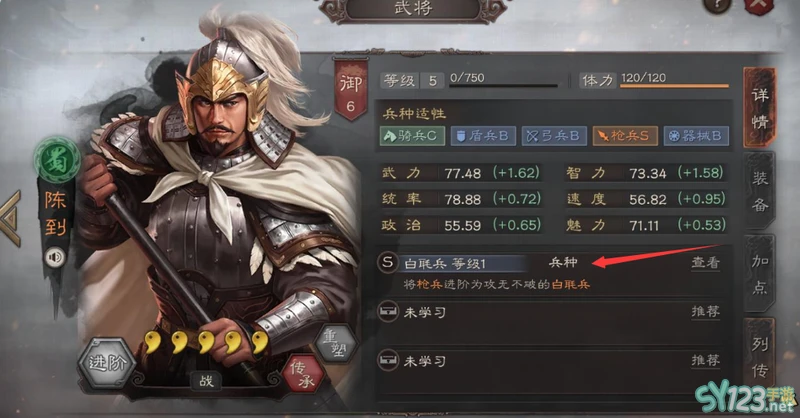800x418 pixels.
Task: Click 推荐 next to first unlearned skill
Action: (x=706, y=311)
